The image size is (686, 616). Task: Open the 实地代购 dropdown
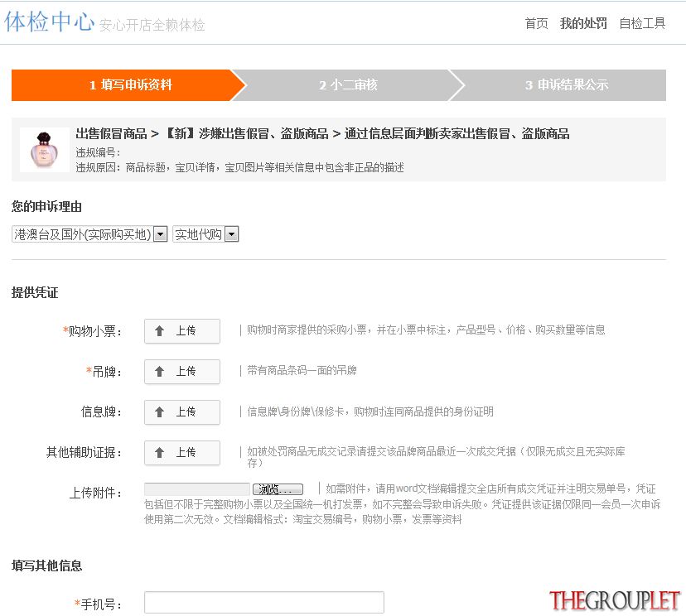[205, 234]
